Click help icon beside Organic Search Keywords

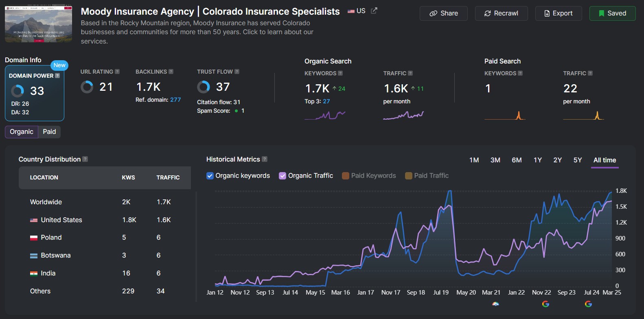pos(340,73)
